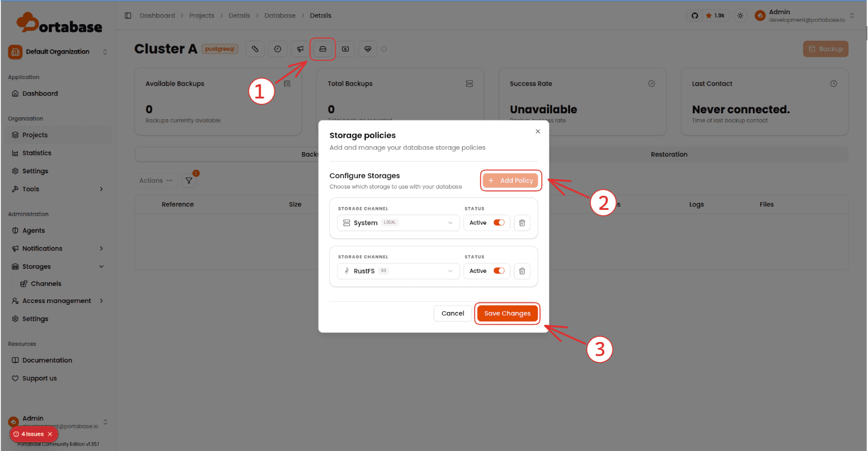
Task: Click the Projects breadcrumb link
Action: click(202, 16)
